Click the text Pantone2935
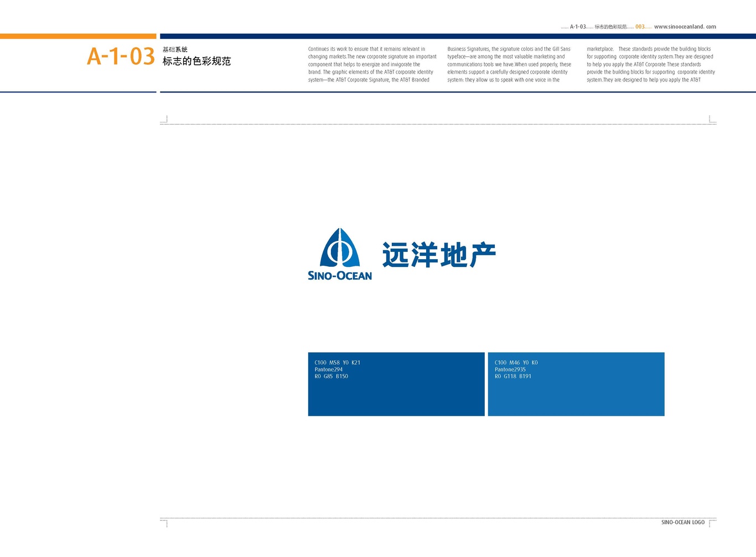The image size is (756, 557). click(x=510, y=369)
